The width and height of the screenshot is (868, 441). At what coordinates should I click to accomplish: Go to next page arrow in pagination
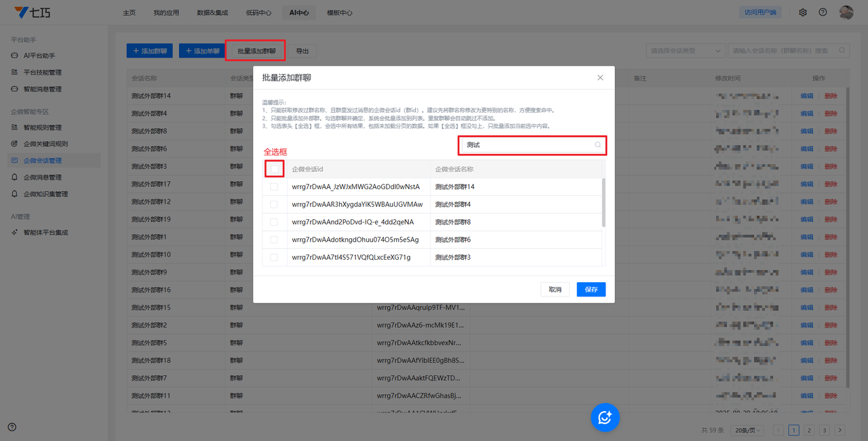840,430
